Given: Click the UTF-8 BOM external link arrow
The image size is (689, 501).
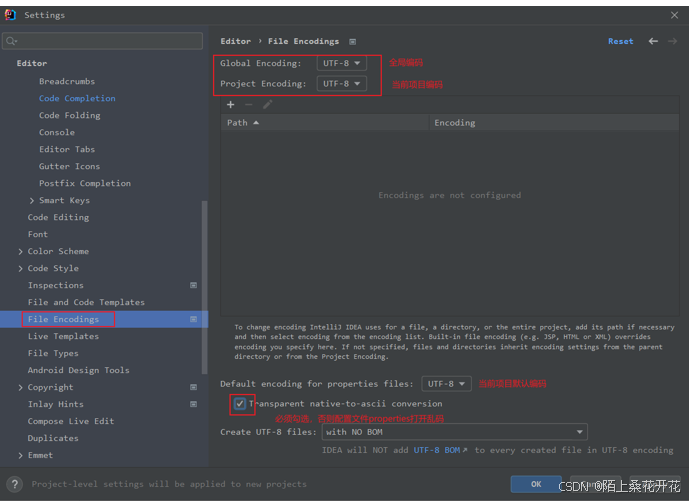Looking at the screenshot, I should click(465, 450).
